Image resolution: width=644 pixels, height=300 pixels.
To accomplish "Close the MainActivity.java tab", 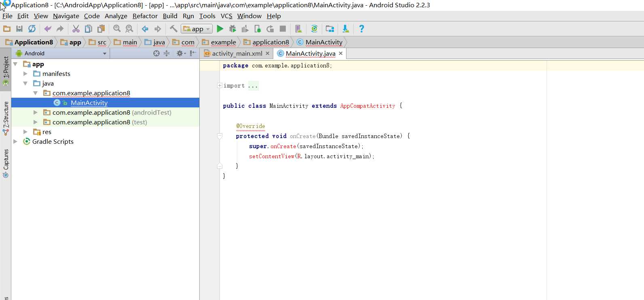I will click(x=341, y=53).
